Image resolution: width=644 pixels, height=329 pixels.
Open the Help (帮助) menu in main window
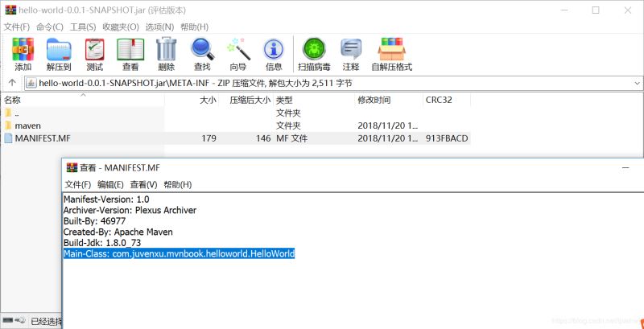(x=195, y=27)
